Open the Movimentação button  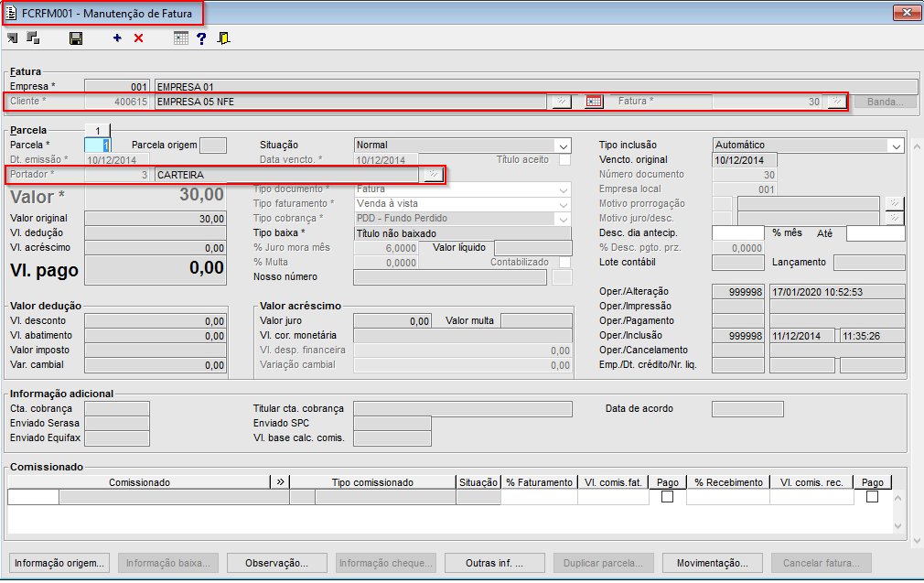coord(712,563)
